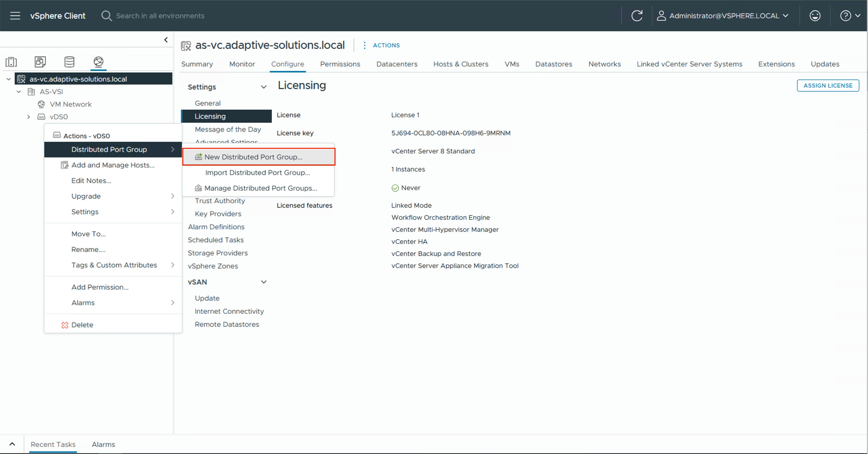Choose Import Distributed Port Group from menu
Screen dimensions: 868x454
[x=257, y=172]
